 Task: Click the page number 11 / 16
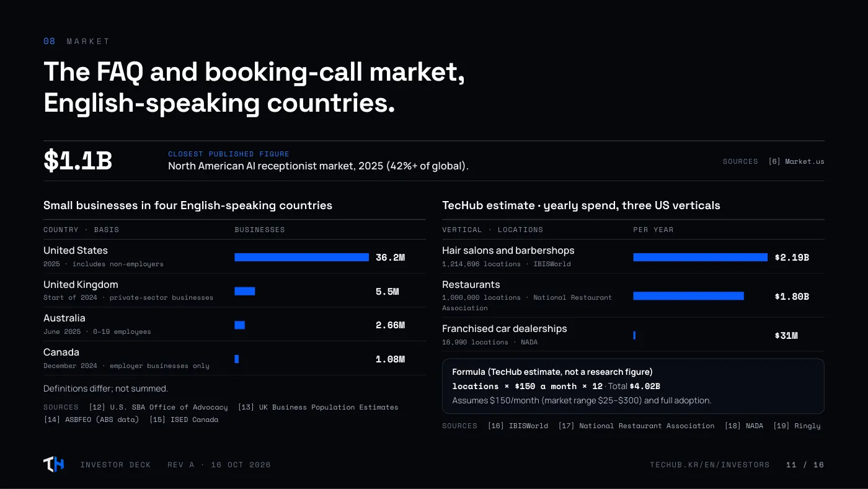tap(805, 465)
